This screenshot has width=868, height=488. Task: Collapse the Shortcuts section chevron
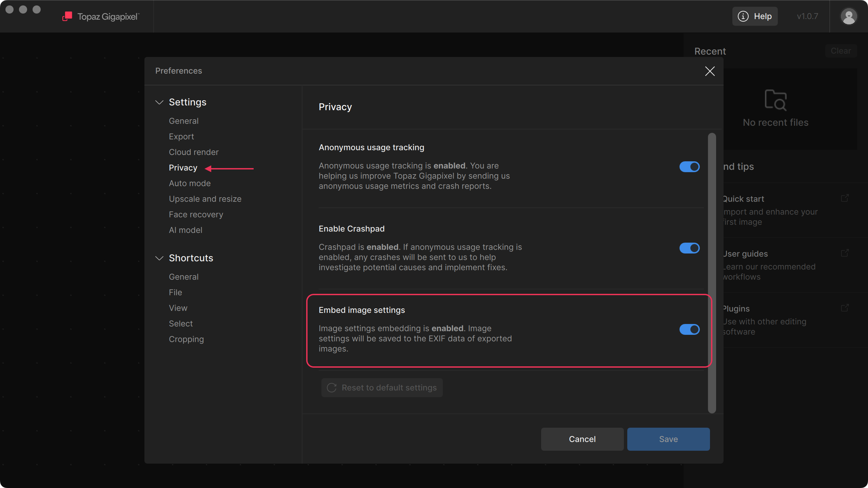pos(159,258)
